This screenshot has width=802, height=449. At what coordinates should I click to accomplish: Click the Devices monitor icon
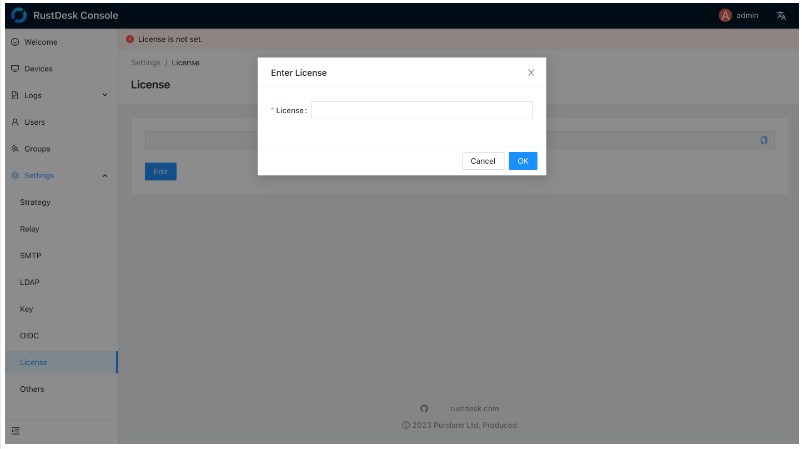pos(15,69)
